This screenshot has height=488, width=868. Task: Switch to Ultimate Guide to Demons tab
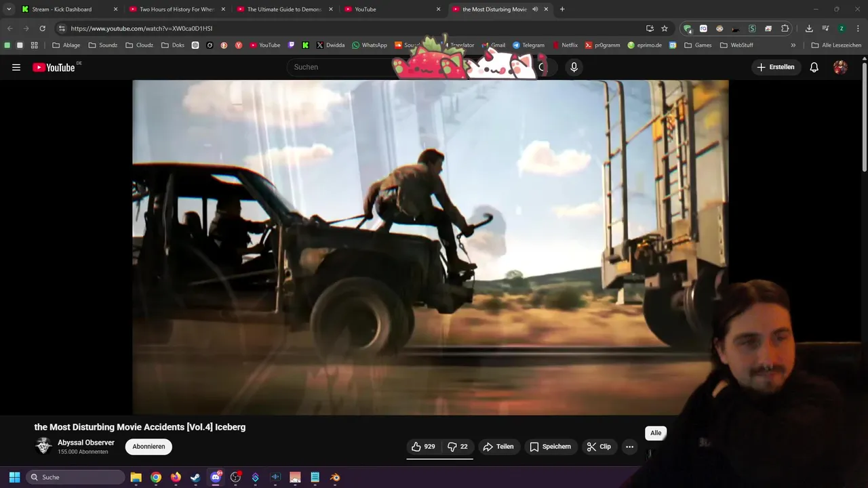tap(283, 9)
